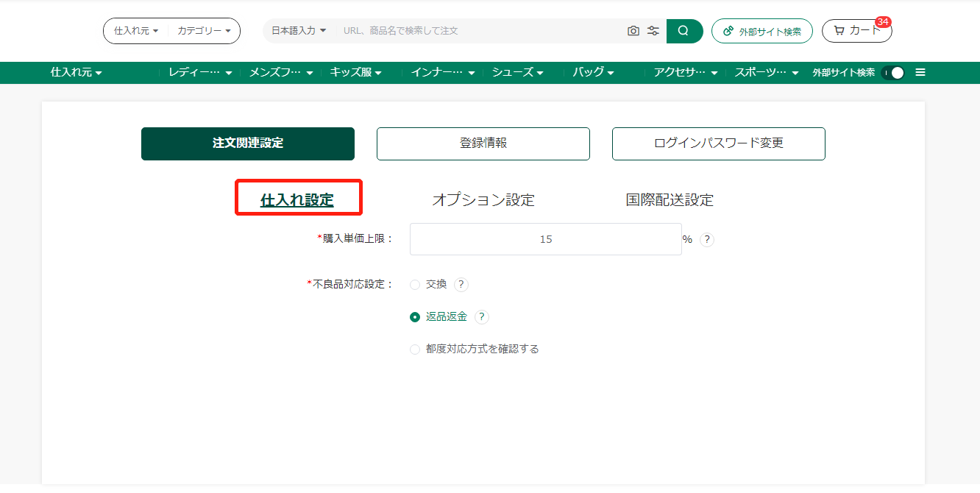Switch to ログインパスワード変更 tab

pyautogui.click(x=719, y=143)
